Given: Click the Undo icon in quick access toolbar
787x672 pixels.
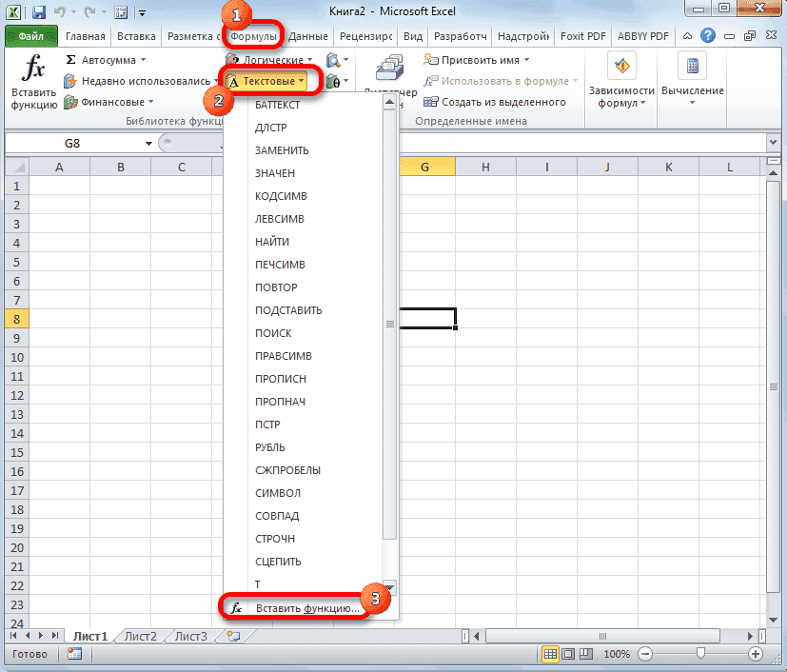Looking at the screenshot, I should click(x=60, y=10).
